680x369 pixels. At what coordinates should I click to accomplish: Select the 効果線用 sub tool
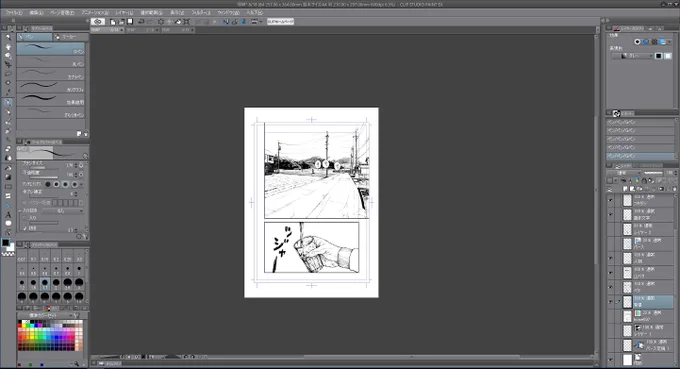pos(51,99)
